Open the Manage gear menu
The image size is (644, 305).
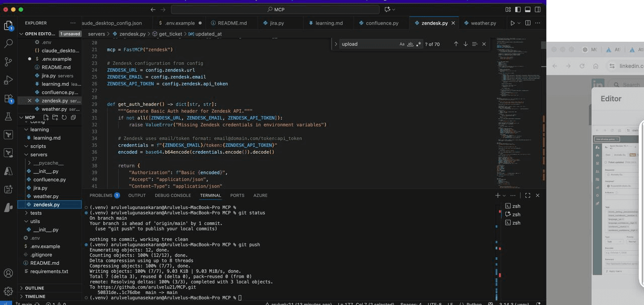tap(8, 291)
